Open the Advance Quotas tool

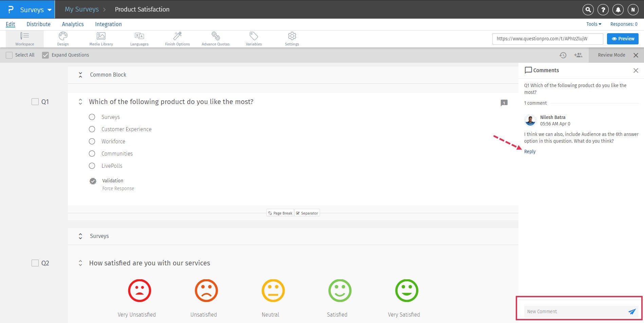pos(215,38)
